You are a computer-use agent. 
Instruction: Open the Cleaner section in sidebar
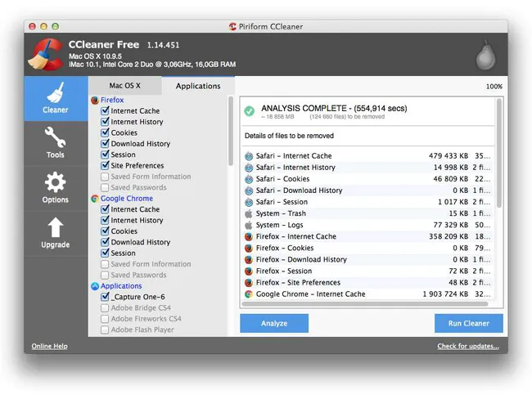[x=56, y=99]
